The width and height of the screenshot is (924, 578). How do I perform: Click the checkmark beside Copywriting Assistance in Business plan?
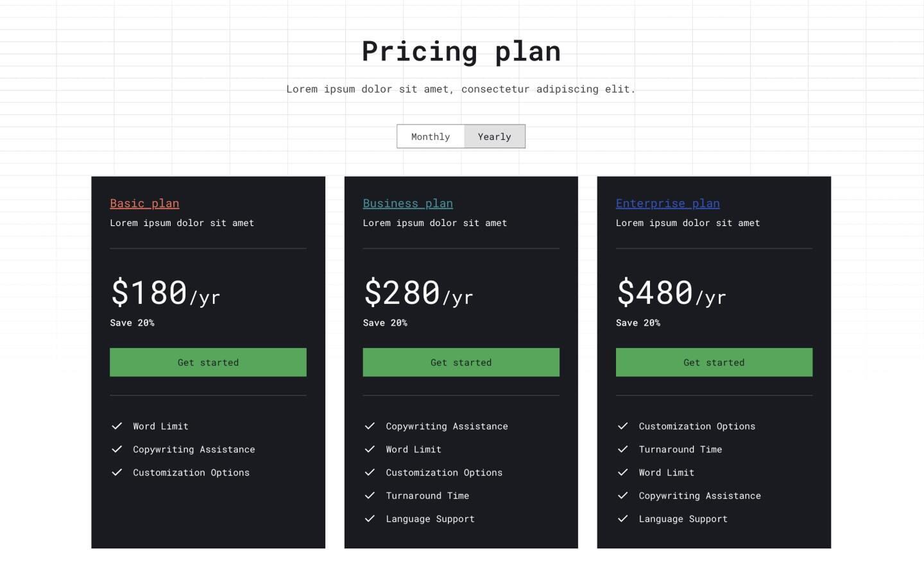click(x=370, y=426)
